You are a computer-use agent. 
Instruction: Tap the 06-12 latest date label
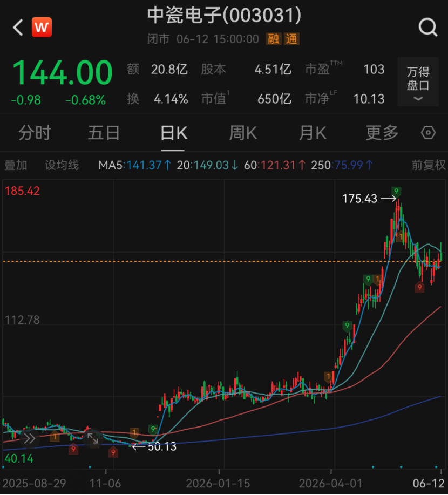click(x=429, y=484)
